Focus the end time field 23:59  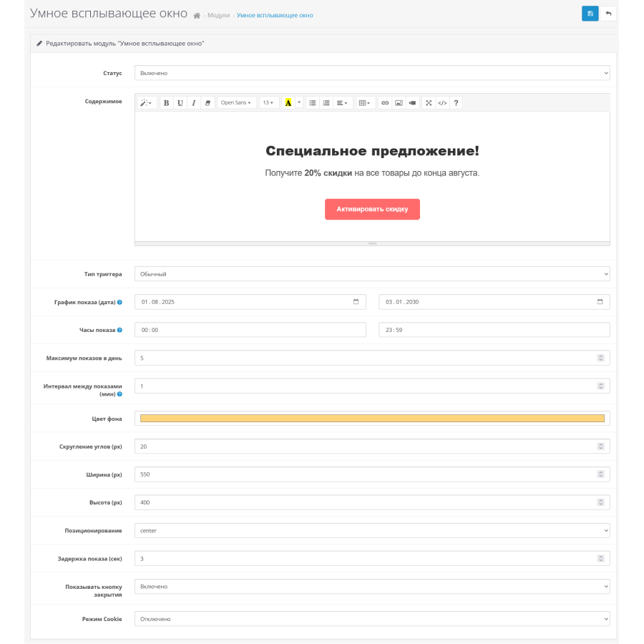pyautogui.click(x=494, y=330)
